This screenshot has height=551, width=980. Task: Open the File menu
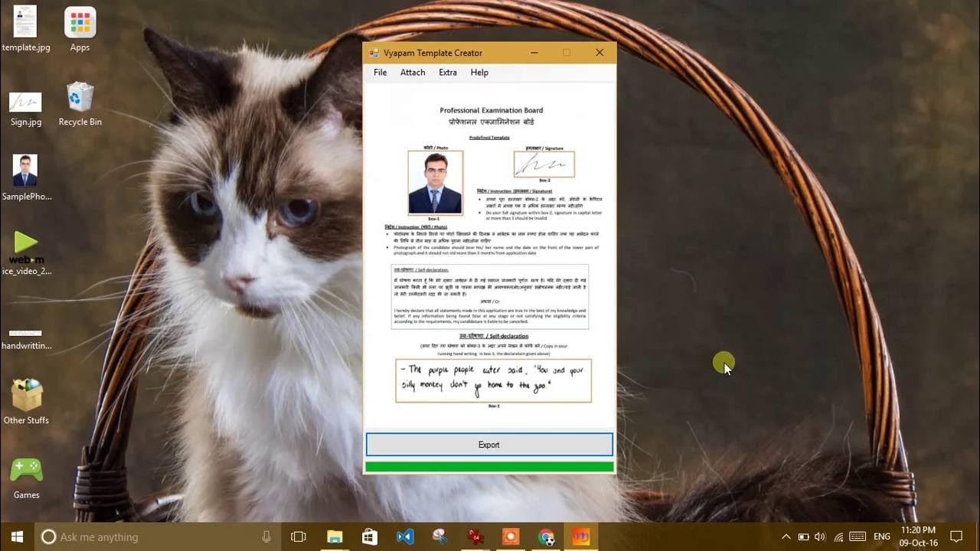[380, 73]
